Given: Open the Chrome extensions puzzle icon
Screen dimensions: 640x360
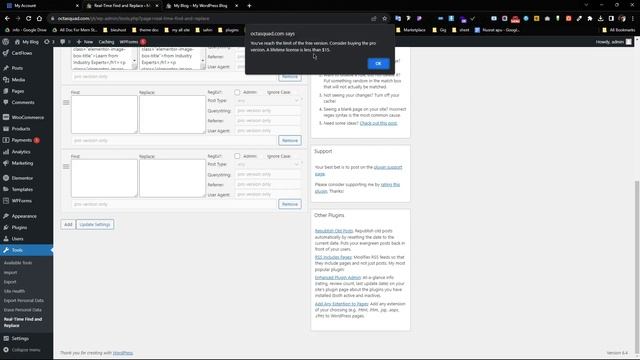Looking at the screenshot, I should tap(590, 18).
